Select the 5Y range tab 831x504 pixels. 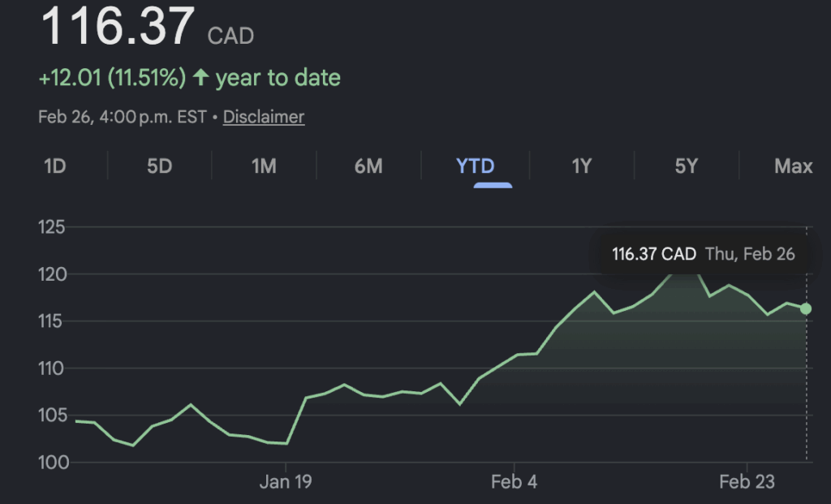click(x=687, y=166)
